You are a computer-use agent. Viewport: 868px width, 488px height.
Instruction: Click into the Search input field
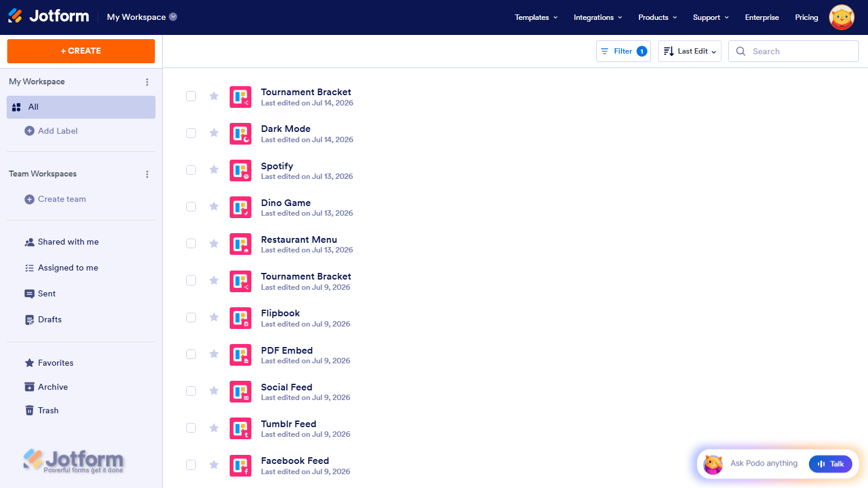[793, 51]
